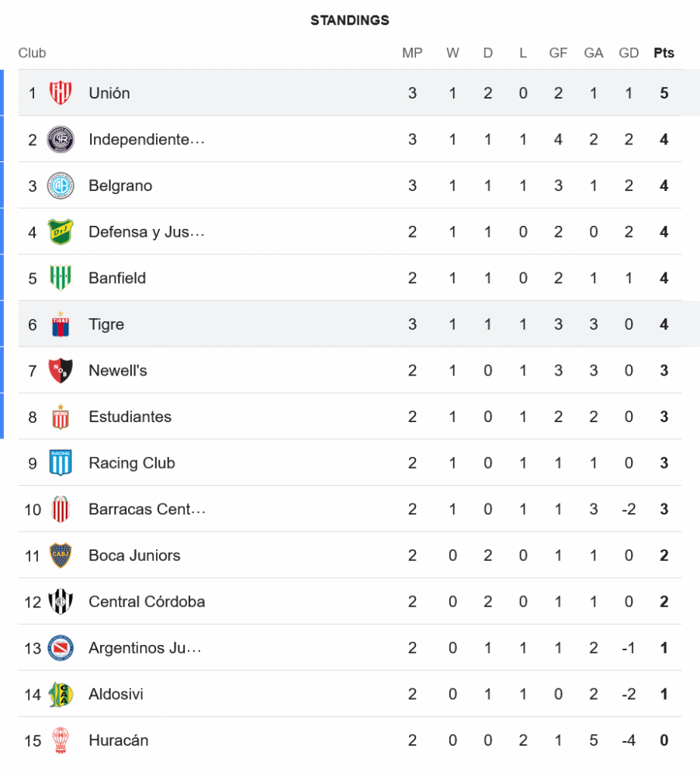Open the Tigre club crest icon

tap(61, 324)
